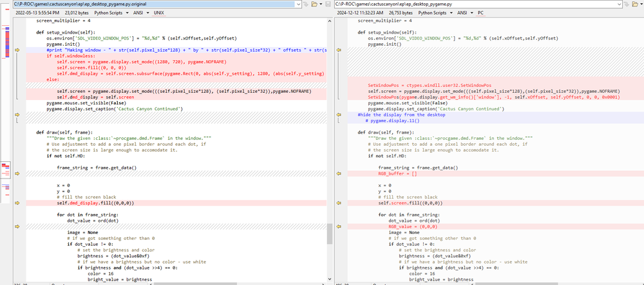This screenshot has height=285, width=644.
Task: Click 'color = 16' line in right pane
Action: pyautogui.click(x=422, y=273)
